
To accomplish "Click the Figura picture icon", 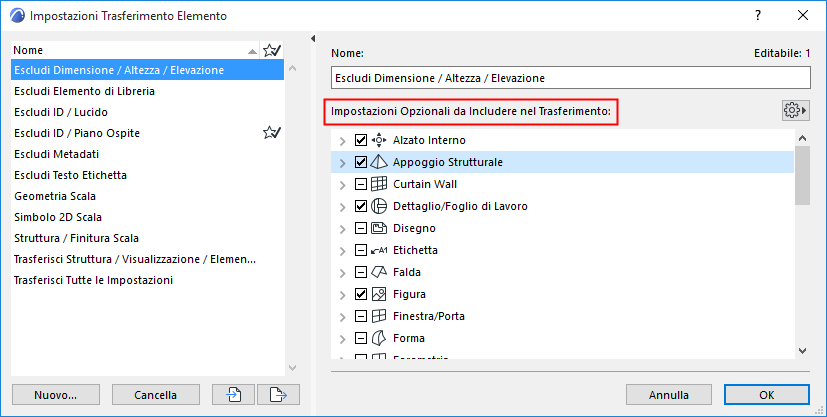I will pos(379,294).
